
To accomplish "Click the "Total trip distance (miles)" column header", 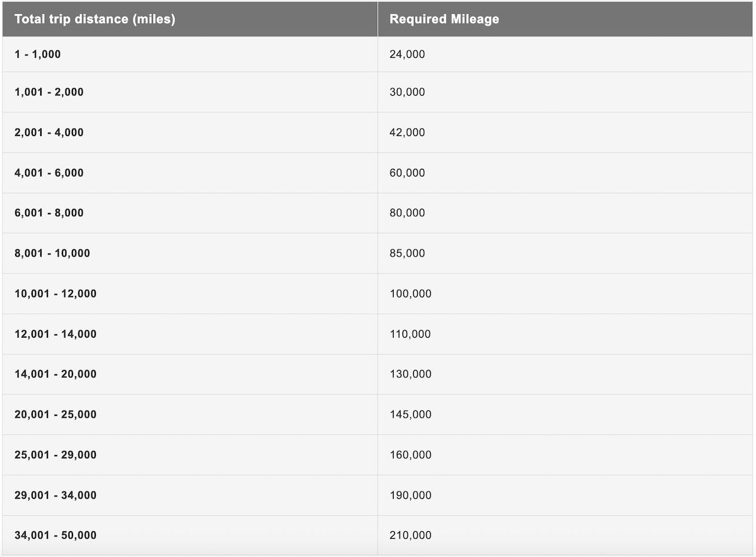I will pos(94,19).
